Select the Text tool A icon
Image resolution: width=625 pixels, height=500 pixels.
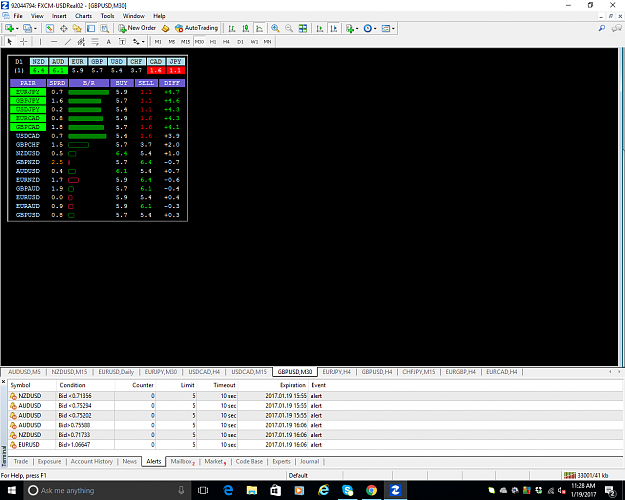coord(108,41)
